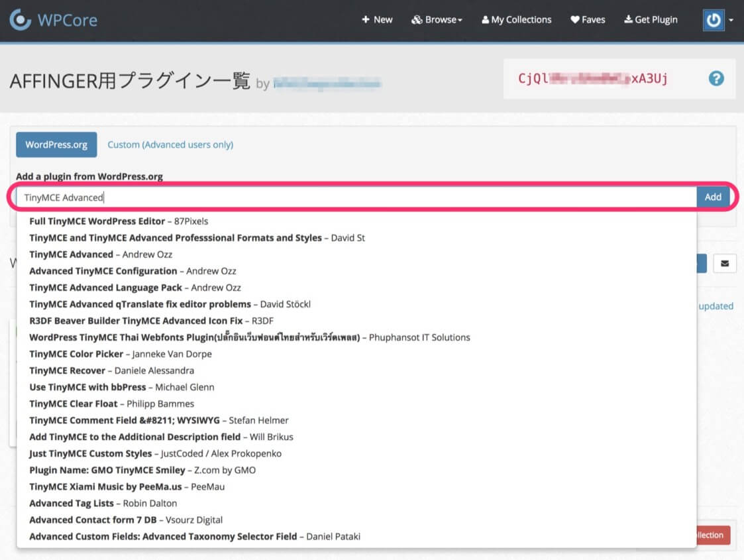744x560 pixels.
Task: Choose Advanced Custom Fields: Advanced Taxonomy Selector Field
Action: pos(356,537)
